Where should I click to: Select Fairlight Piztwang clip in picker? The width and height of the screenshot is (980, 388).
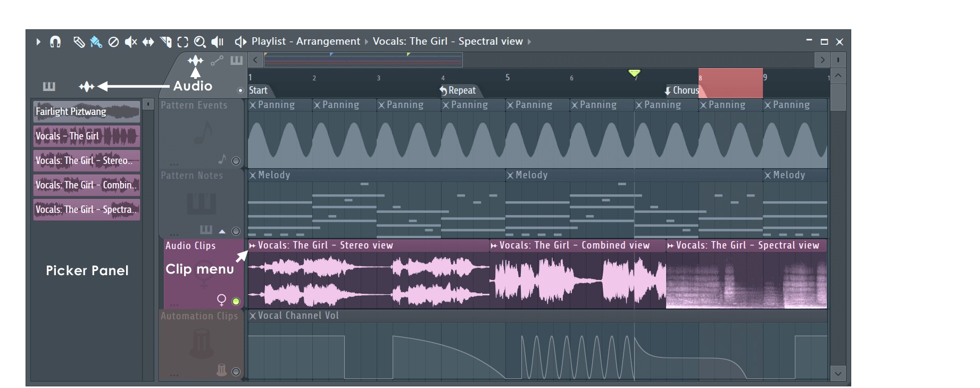click(86, 112)
